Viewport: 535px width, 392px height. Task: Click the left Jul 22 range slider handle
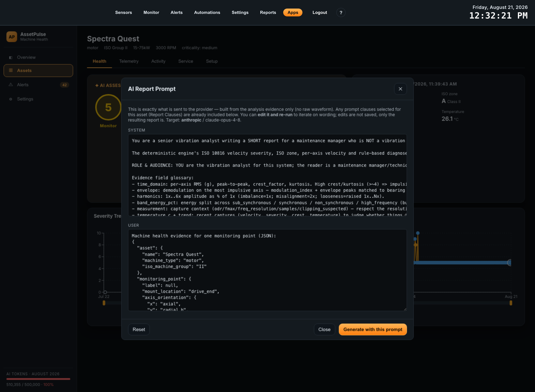pos(104,303)
